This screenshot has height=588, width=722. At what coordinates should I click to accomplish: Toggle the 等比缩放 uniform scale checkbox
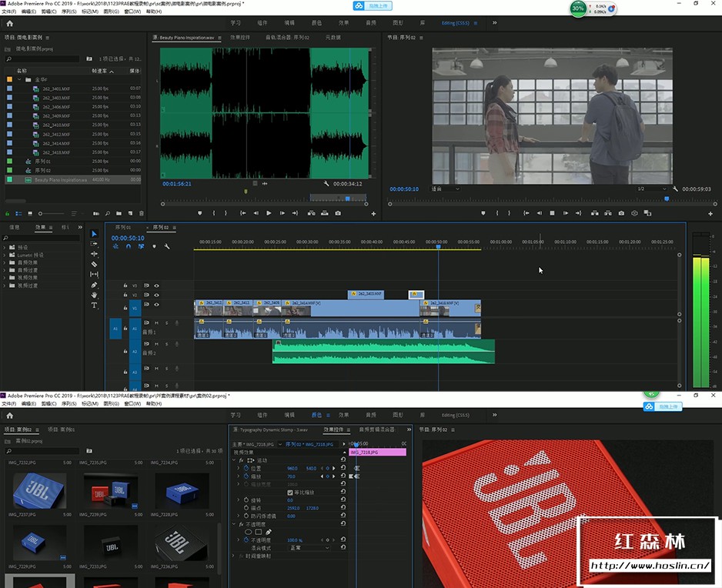coord(289,492)
